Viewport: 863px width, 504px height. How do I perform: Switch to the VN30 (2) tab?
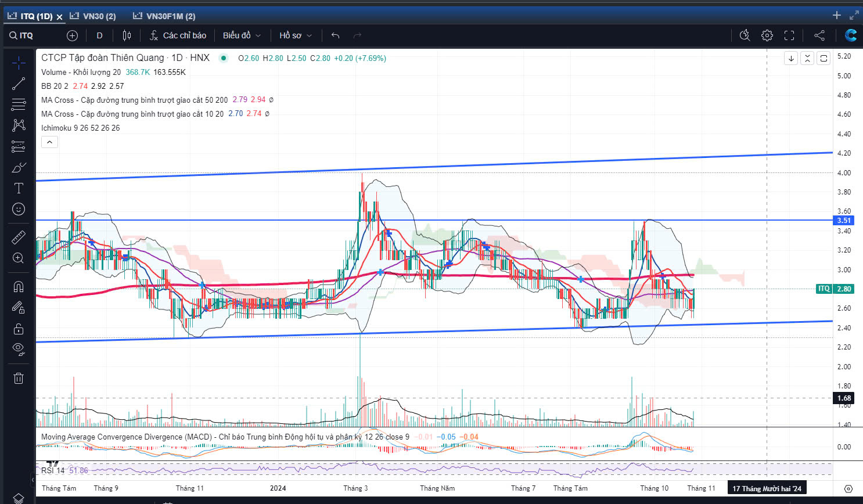coord(93,16)
